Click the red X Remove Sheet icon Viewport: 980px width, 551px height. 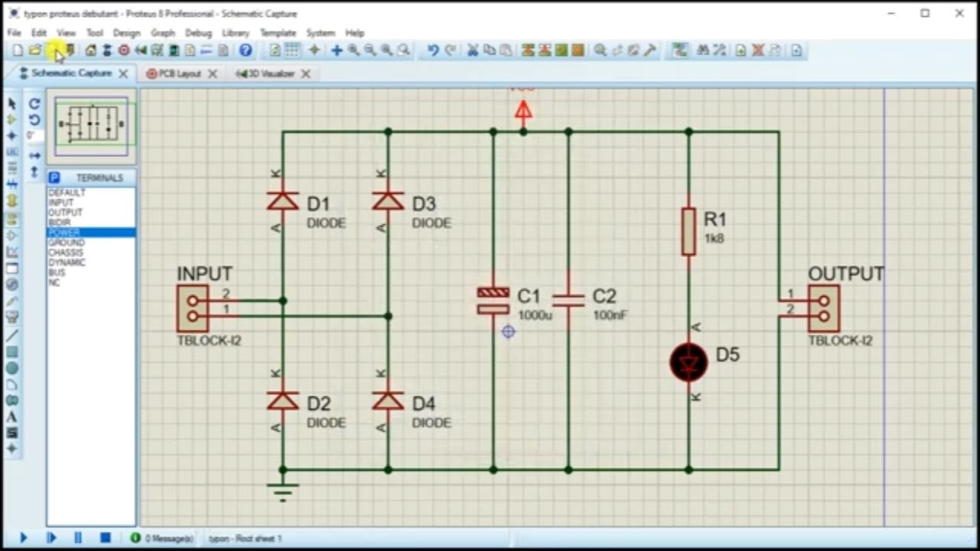point(757,51)
